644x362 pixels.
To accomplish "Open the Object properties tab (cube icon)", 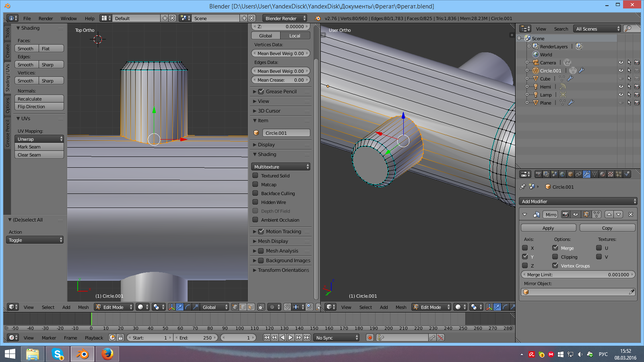I will pyautogui.click(x=570, y=174).
